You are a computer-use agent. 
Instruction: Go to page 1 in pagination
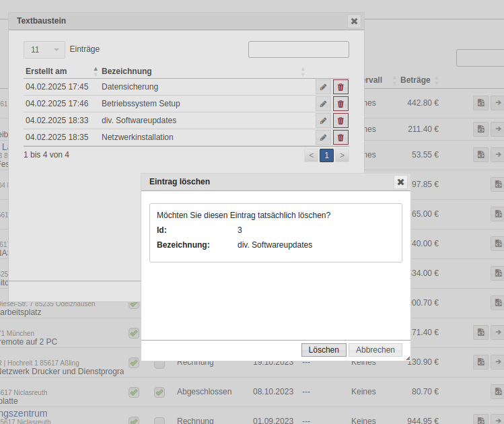coord(326,155)
